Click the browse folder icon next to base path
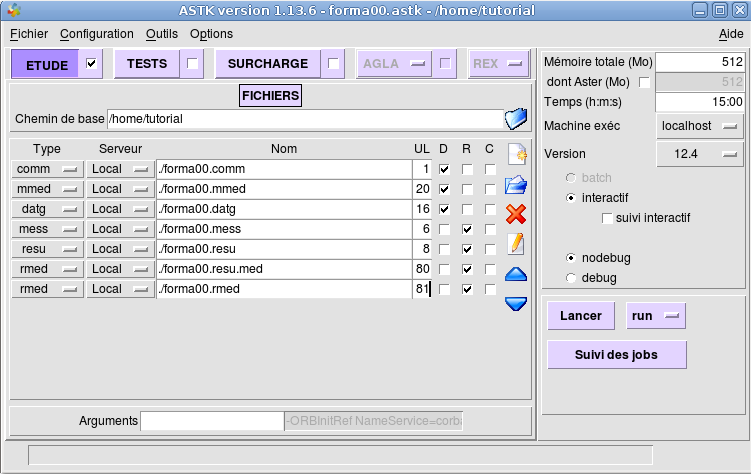 click(x=515, y=119)
